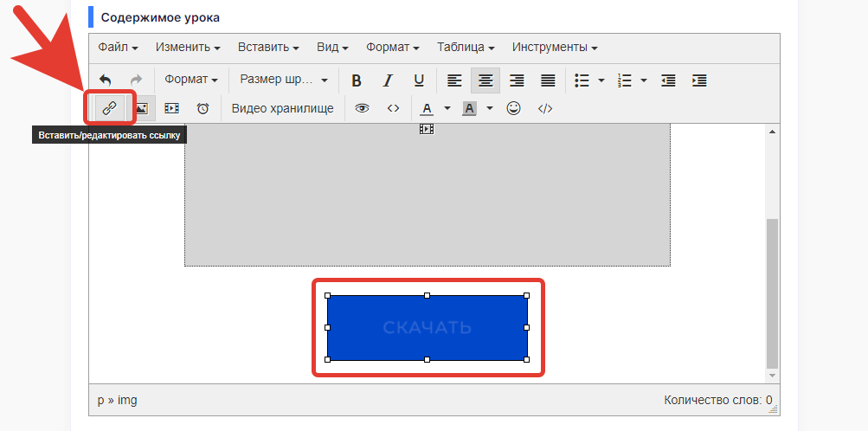Open bulleted list style dropdown arrow
868x431 pixels.
coord(601,80)
